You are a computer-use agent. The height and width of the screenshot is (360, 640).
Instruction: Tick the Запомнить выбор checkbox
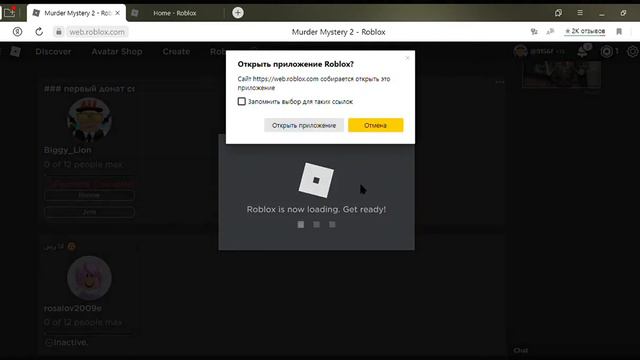[x=242, y=101]
